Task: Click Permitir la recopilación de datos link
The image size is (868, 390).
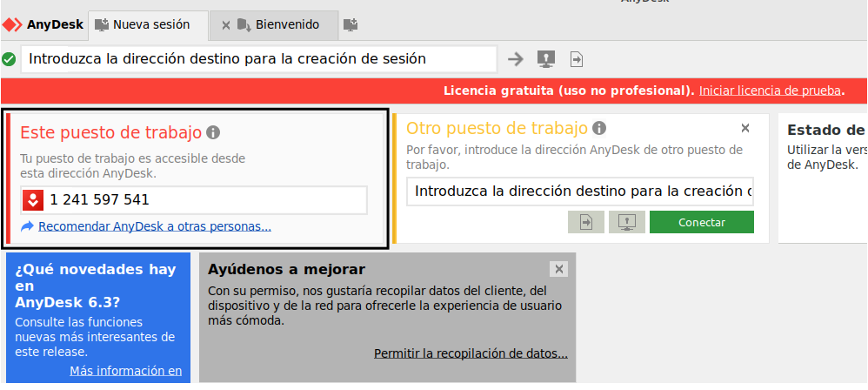Action: click(471, 353)
